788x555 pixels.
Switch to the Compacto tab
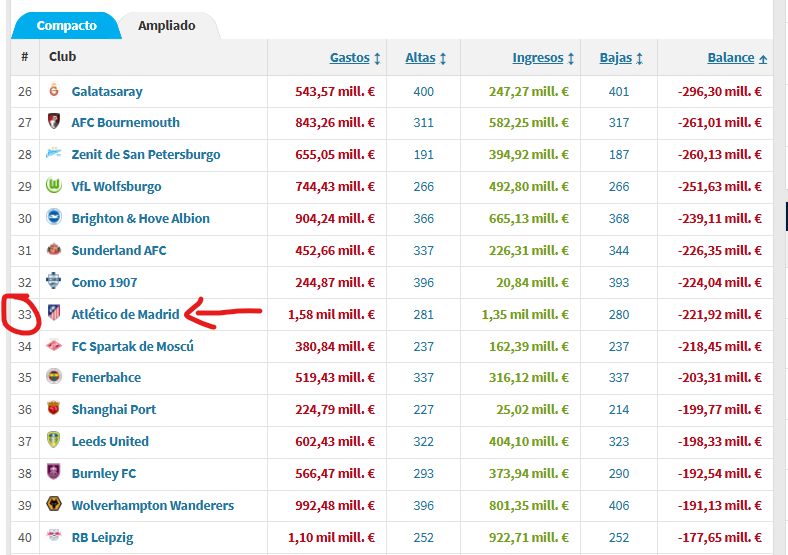click(66, 26)
